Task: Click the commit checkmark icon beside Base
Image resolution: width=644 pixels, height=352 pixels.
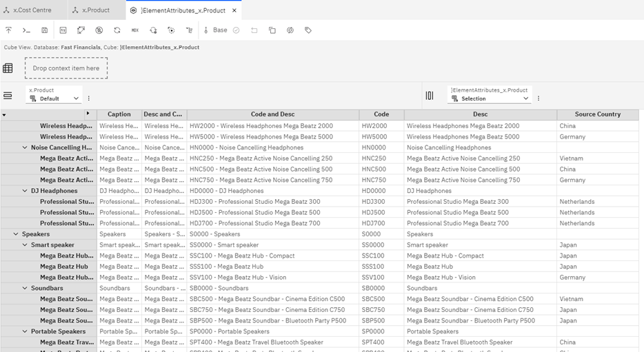Action: 237,30
